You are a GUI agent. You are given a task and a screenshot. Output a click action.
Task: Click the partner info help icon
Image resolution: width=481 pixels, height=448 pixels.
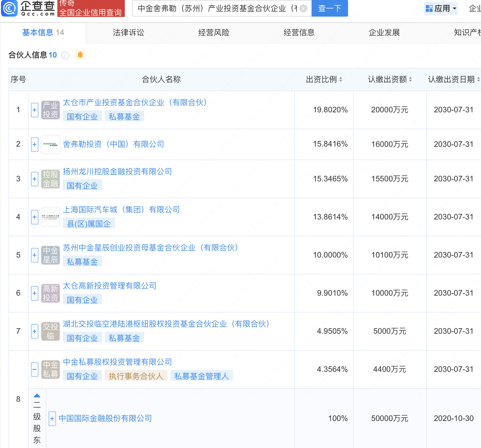pyautogui.click(x=65, y=55)
